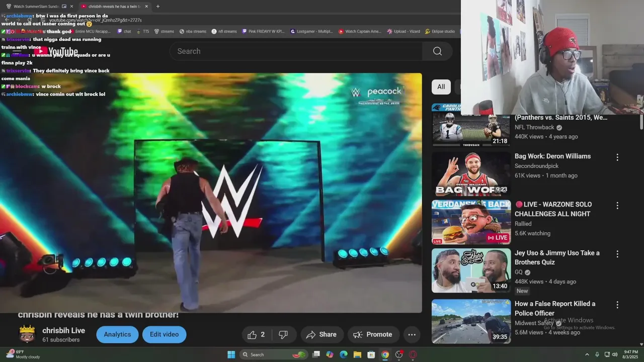Click inside the YouTube Search field

click(x=296, y=51)
